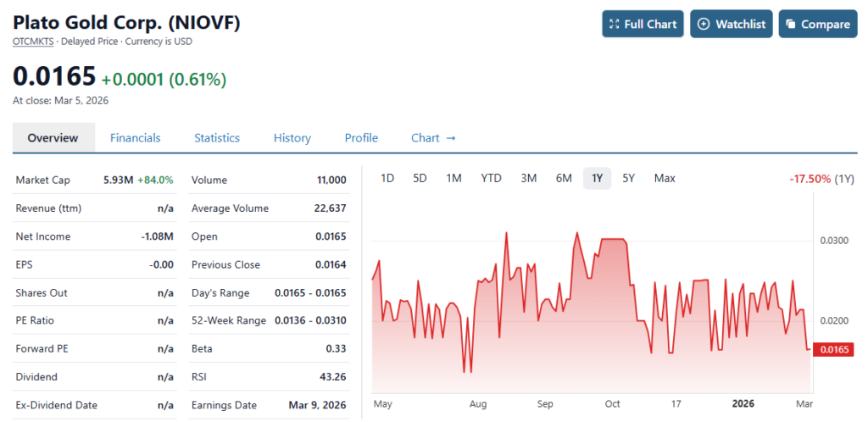Switch chart to 6M range
The image size is (868, 422).
coord(564,178)
